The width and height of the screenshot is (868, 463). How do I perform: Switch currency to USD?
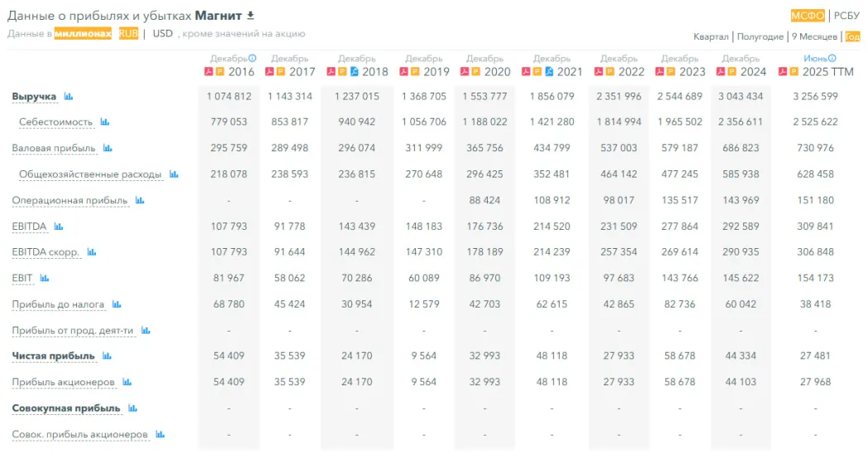162,34
